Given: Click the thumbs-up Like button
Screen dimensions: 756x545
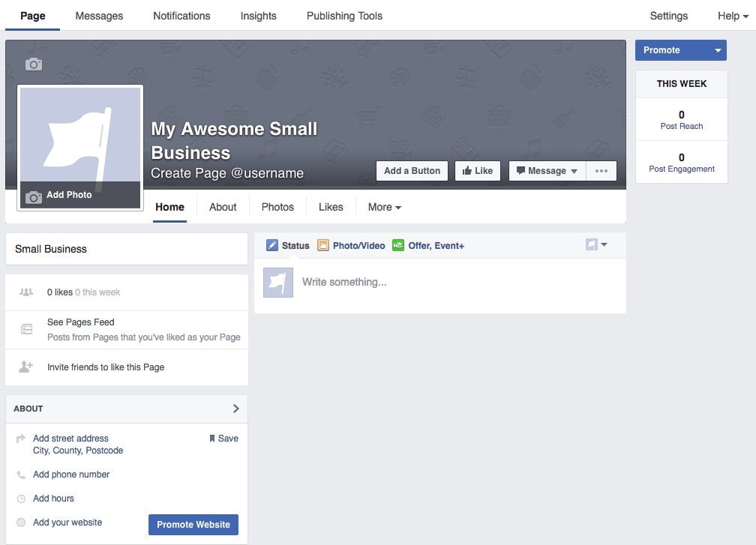Looking at the screenshot, I should coord(477,171).
